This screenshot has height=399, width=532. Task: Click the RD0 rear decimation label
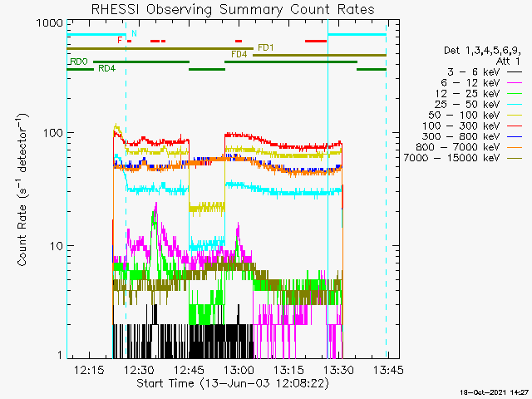(x=79, y=62)
